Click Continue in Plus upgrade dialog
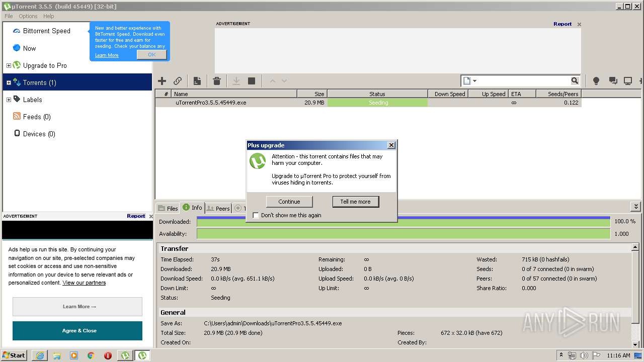This screenshot has width=644, height=362. pyautogui.click(x=289, y=202)
